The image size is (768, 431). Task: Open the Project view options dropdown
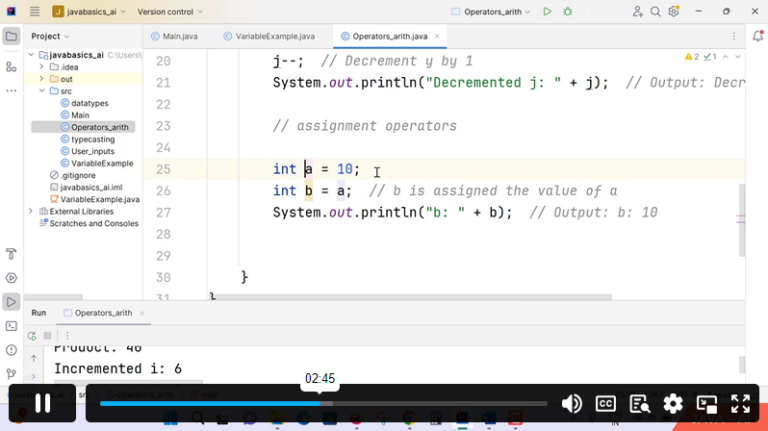tap(50, 36)
